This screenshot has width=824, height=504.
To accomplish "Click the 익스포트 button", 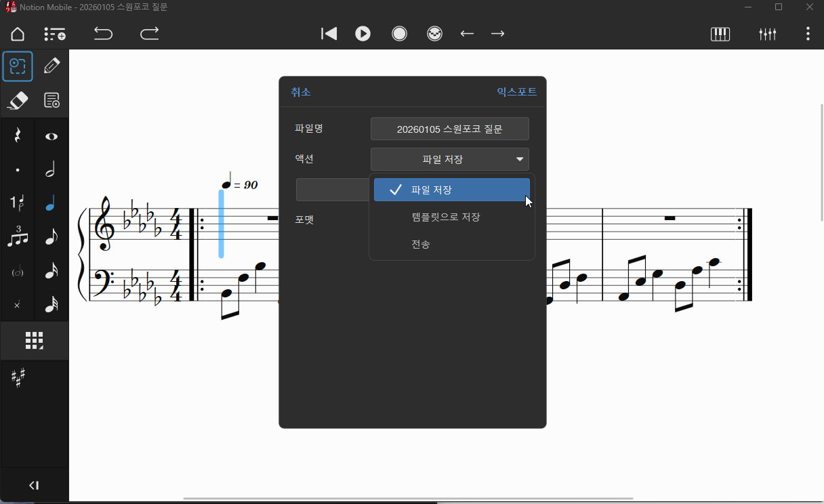I will 516,92.
